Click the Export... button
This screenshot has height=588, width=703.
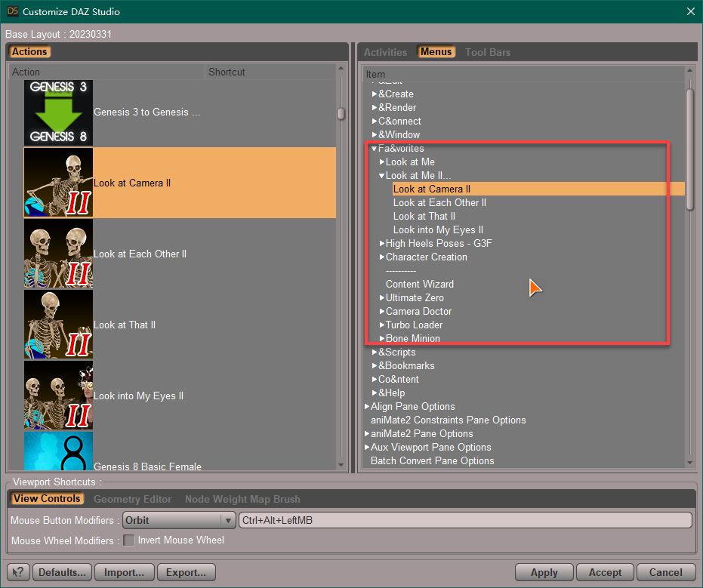coord(186,572)
